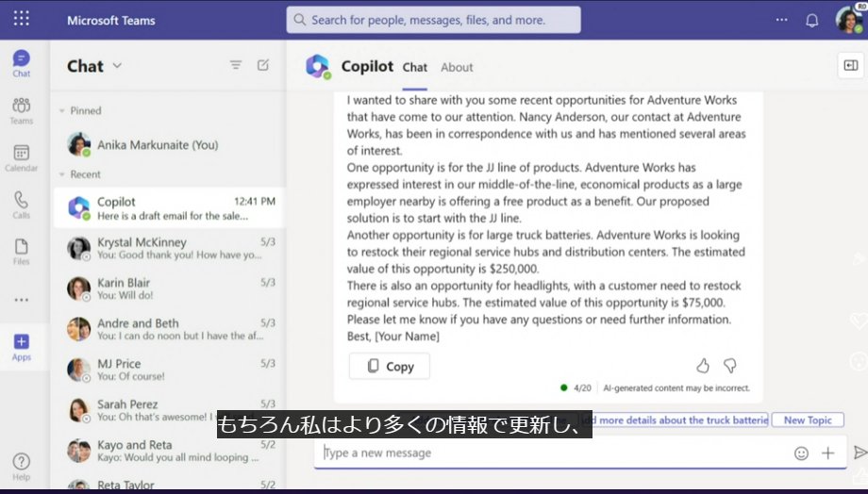Open Sarah Perez chat
The width and height of the screenshot is (868, 494).
(x=169, y=410)
